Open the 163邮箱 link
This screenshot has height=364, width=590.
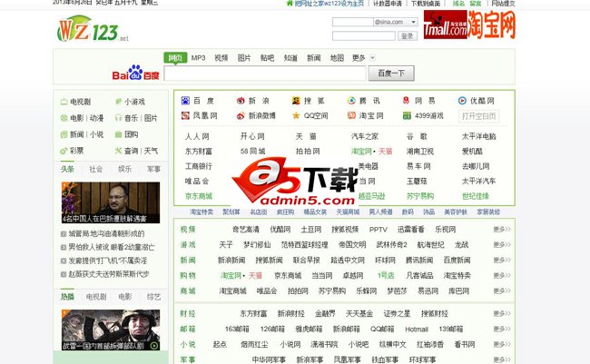237,329
